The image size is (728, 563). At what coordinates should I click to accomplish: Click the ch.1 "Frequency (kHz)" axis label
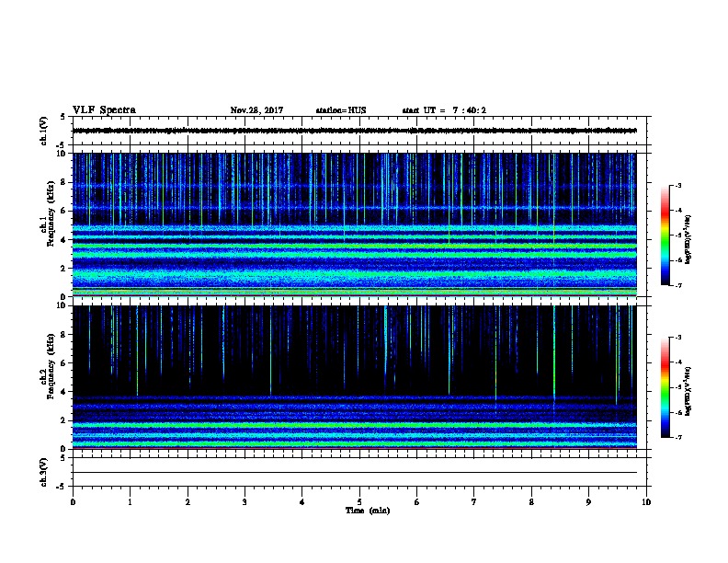pos(51,213)
